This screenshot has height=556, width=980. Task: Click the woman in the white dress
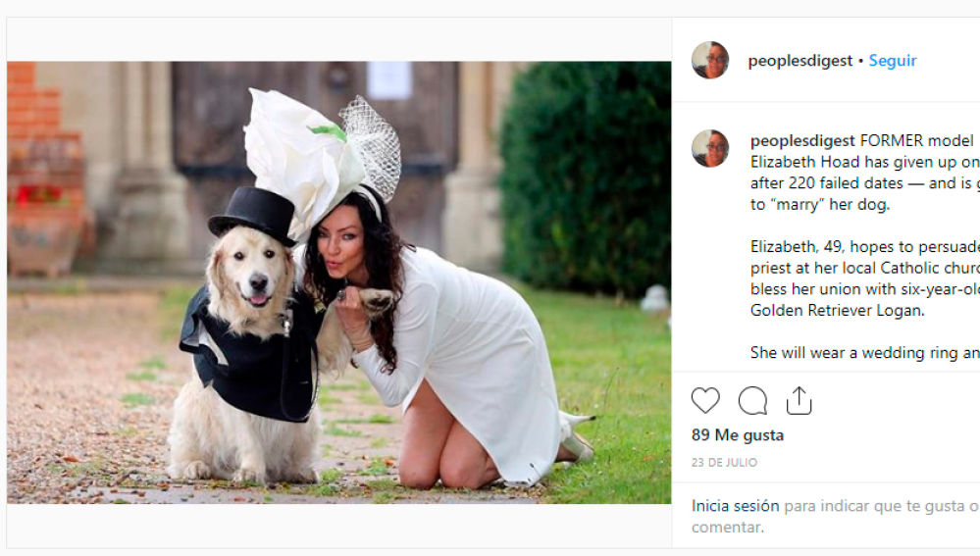coord(438,337)
